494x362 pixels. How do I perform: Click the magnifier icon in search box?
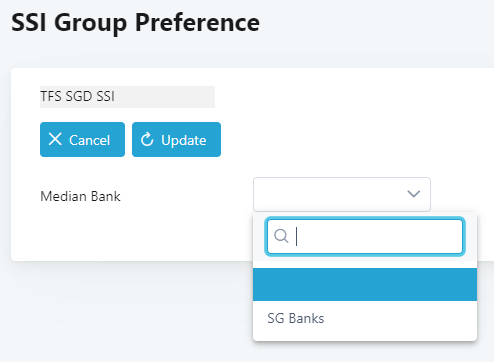(x=281, y=236)
